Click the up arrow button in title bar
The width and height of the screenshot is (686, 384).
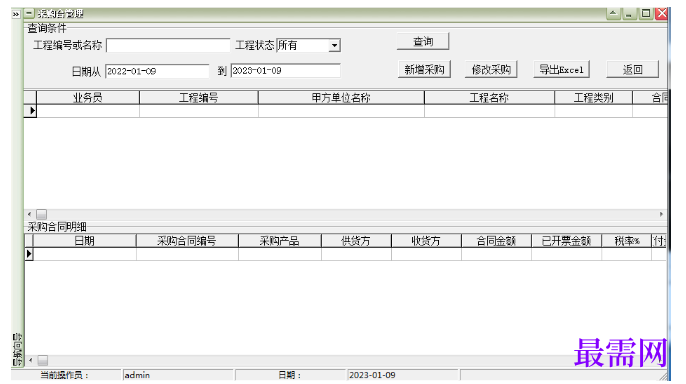coord(613,14)
